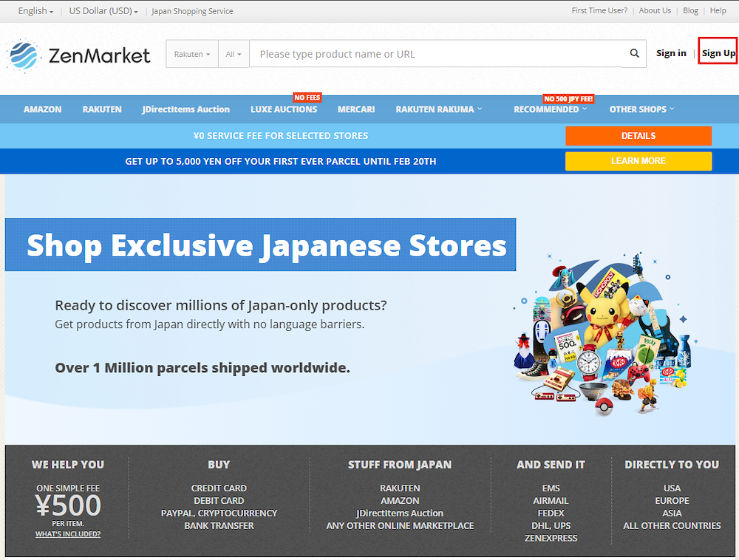
Task: Click the orange Details button
Action: click(x=638, y=136)
